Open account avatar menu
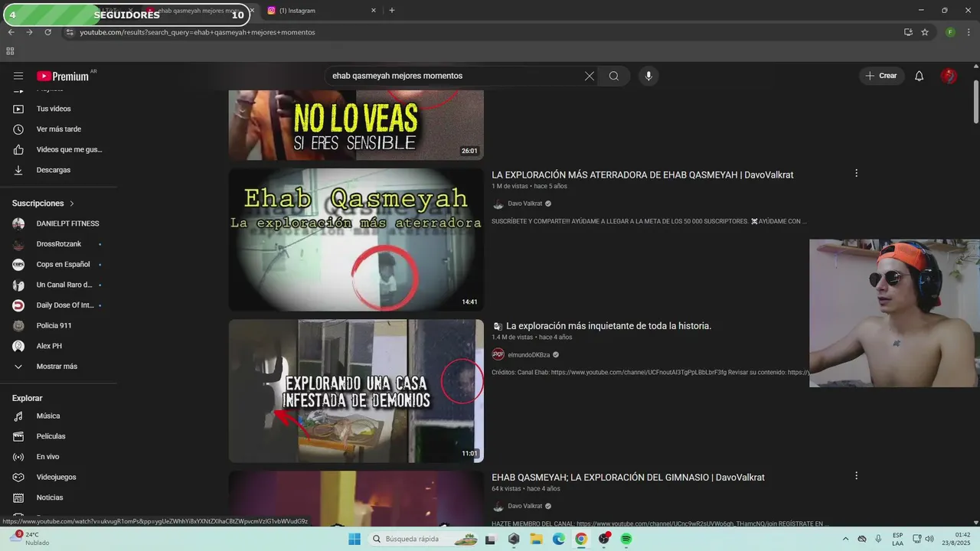The height and width of the screenshot is (551, 980). click(949, 76)
